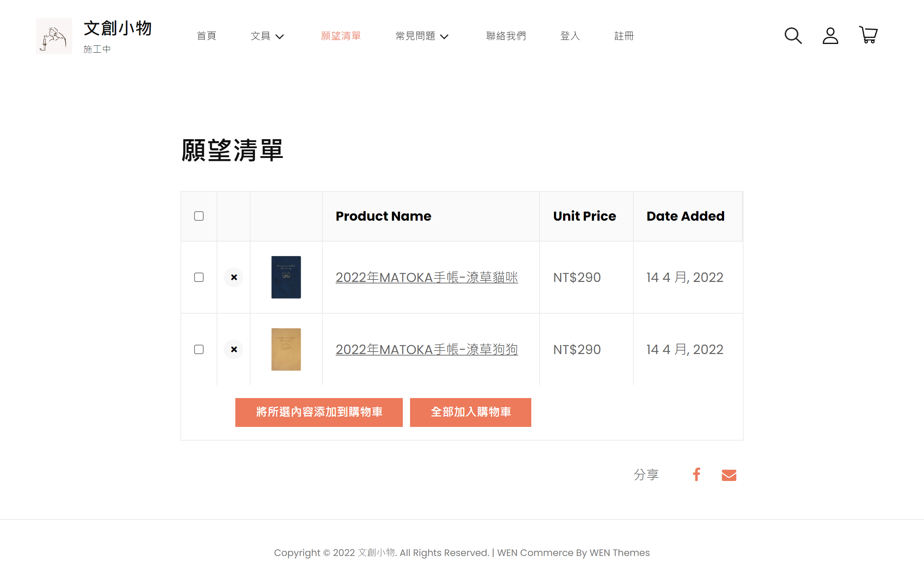Click the 文創小物 site logo image

click(x=54, y=36)
